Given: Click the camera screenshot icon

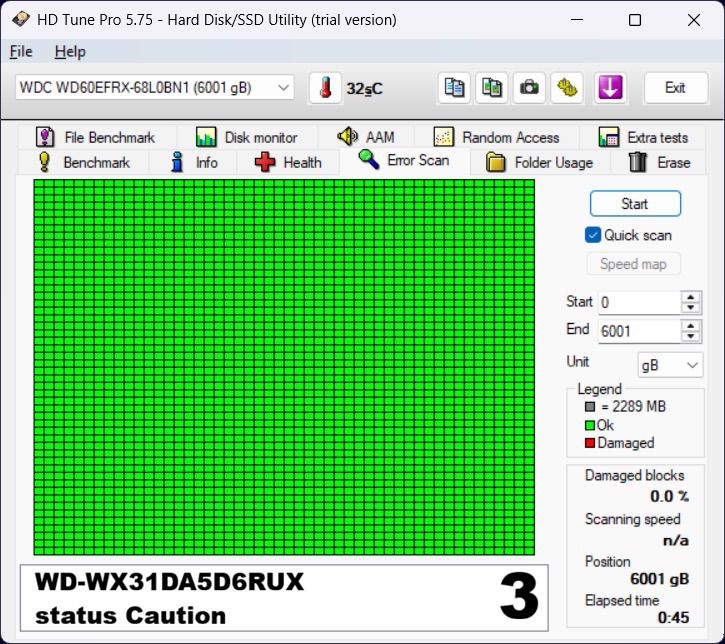Looking at the screenshot, I should pyautogui.click(x=529, y=88).
